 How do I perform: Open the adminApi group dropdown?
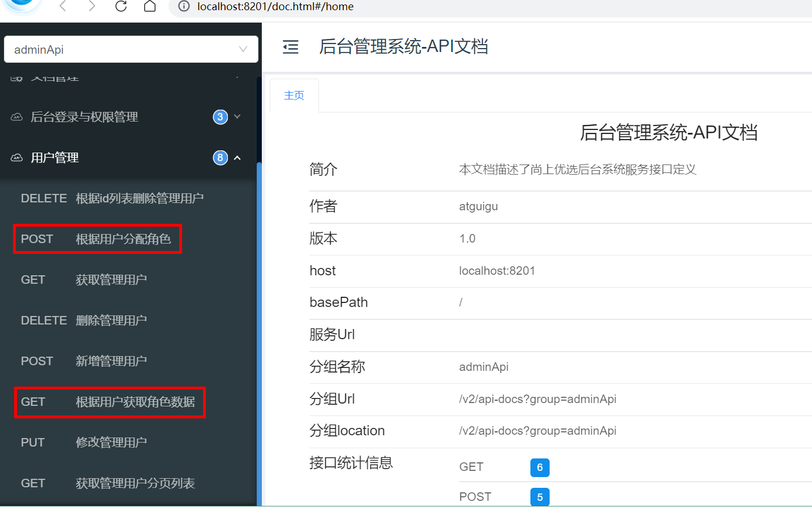[131, 50]
